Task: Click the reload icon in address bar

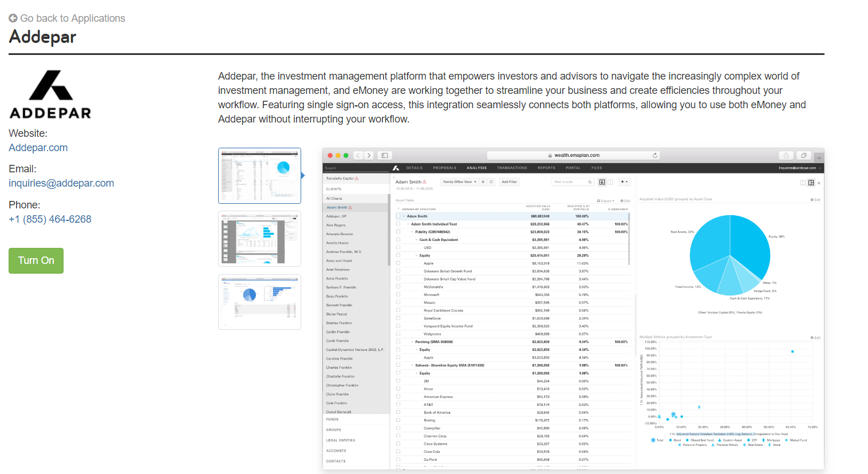Action: [x=655, y=155]
